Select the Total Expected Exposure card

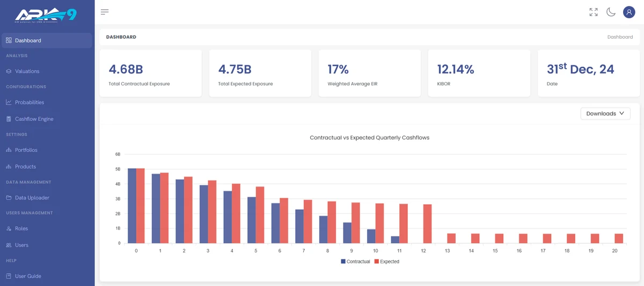[x=260, y=74]
